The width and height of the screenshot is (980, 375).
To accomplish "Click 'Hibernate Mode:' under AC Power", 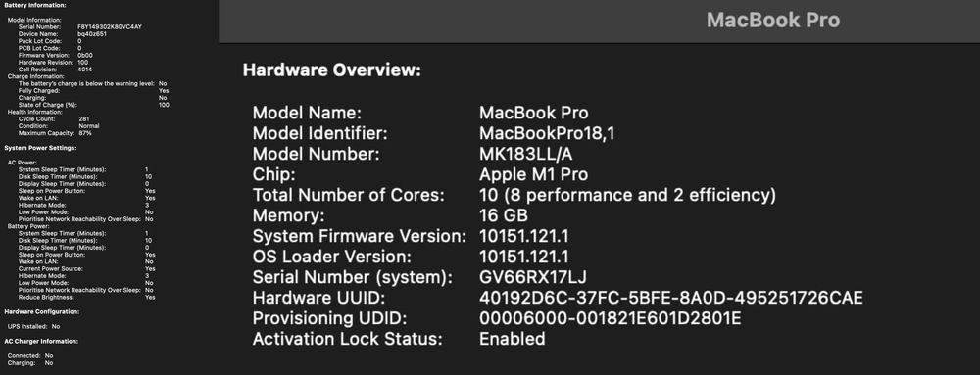I will [x=41, y=205].
